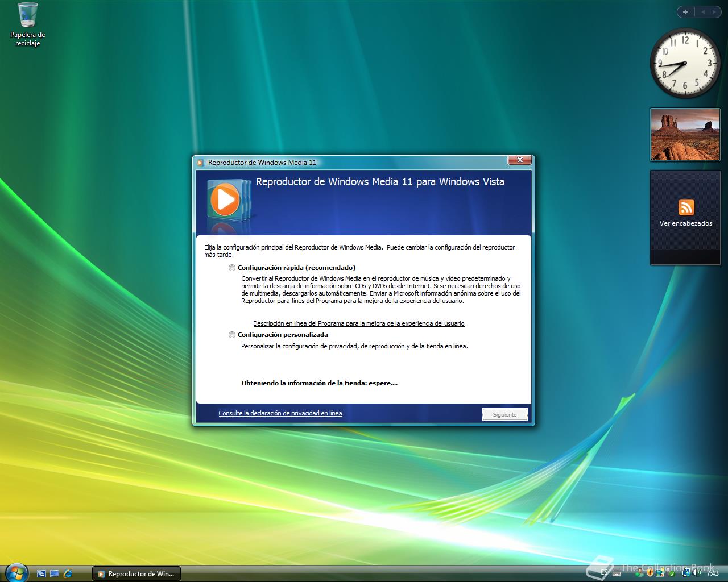The width and height of the screenshot is (728, 582).
Task: Click the green checkmark tray icon
Action: [672, 573]
